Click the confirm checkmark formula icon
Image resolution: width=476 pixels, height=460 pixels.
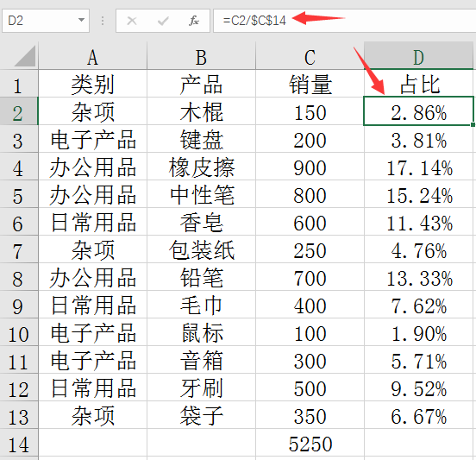(x=163, y=21)
